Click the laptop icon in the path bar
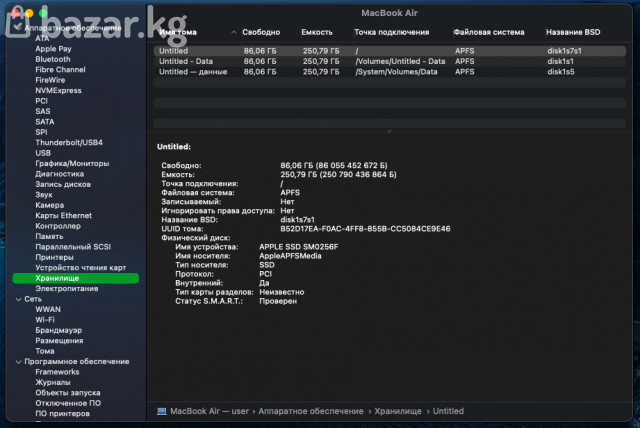 (162, 411)
